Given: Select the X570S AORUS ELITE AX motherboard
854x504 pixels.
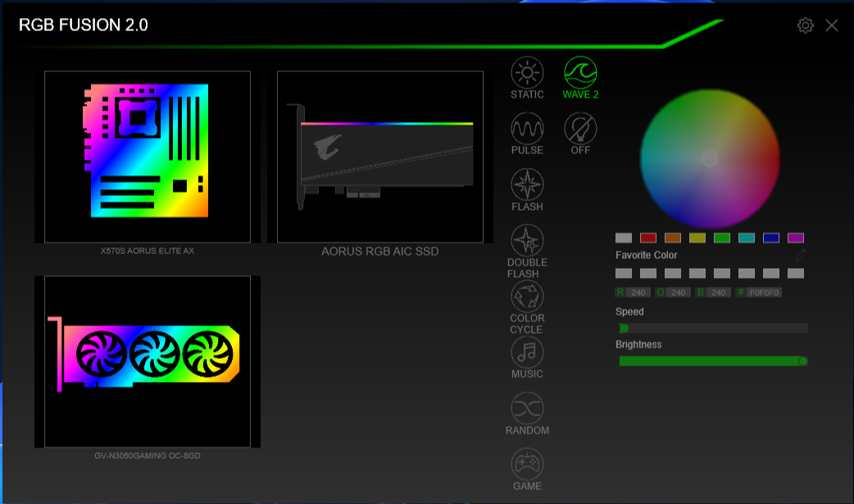Looking at the screenshot, I should (x=148, y=156).
